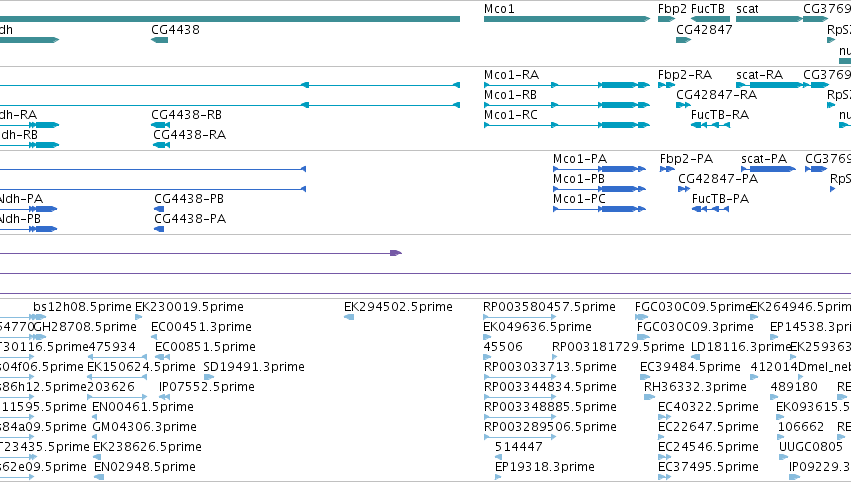Click the FucTB-PA protein feature
851x482 pixels.
(710, 209)
